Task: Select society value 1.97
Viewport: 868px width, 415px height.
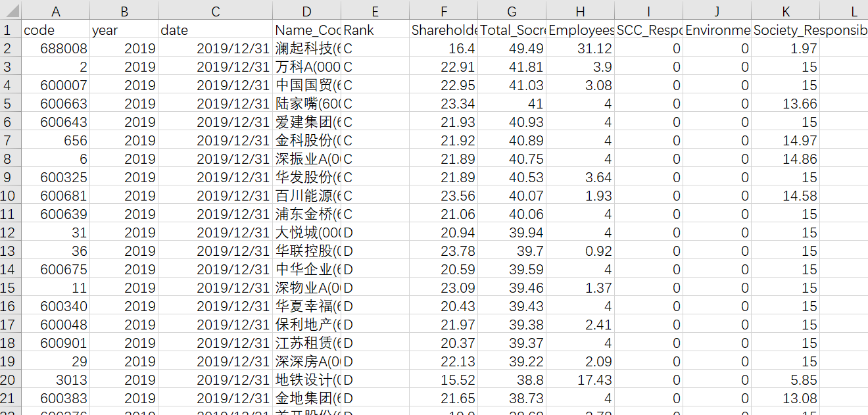Action: tap(786, 48)
